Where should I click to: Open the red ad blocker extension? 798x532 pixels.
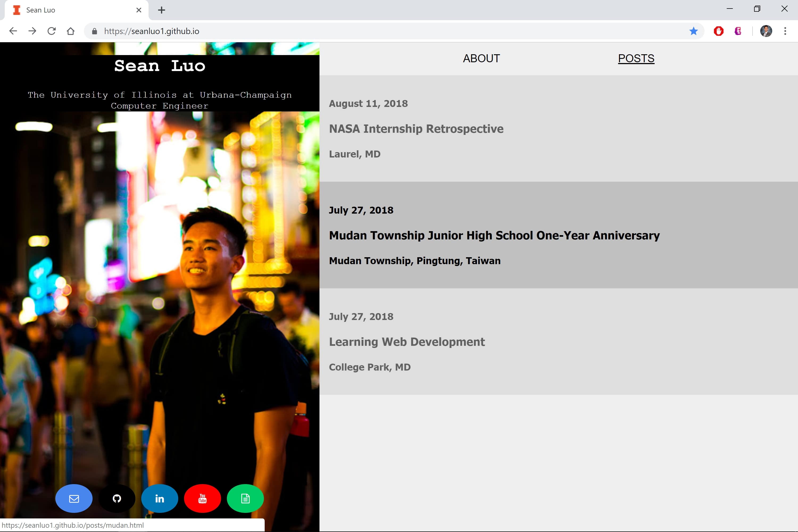pyautogui.click(x=719, y=31)
